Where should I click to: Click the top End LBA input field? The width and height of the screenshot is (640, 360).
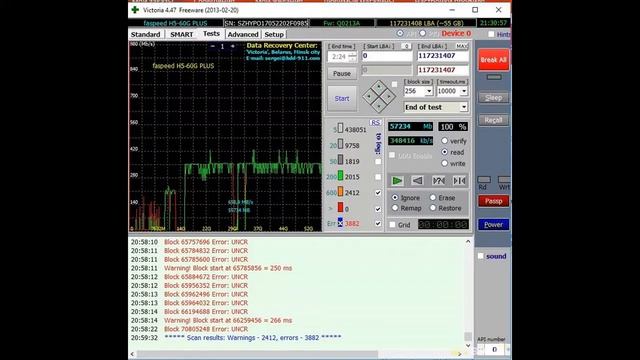[442, 56]
